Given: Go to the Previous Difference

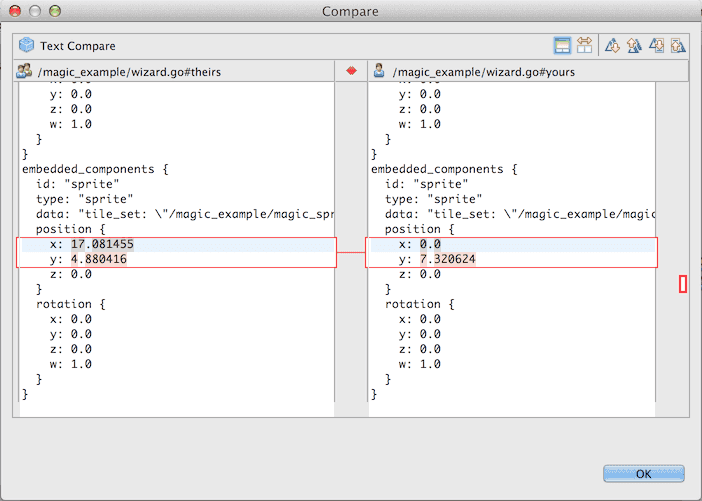Looking at the screenshot, I should pyautogui.click(x=634, y=46).
